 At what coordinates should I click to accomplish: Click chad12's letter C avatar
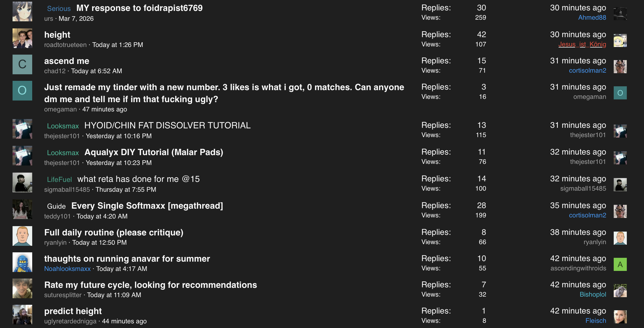coord(22,64)
